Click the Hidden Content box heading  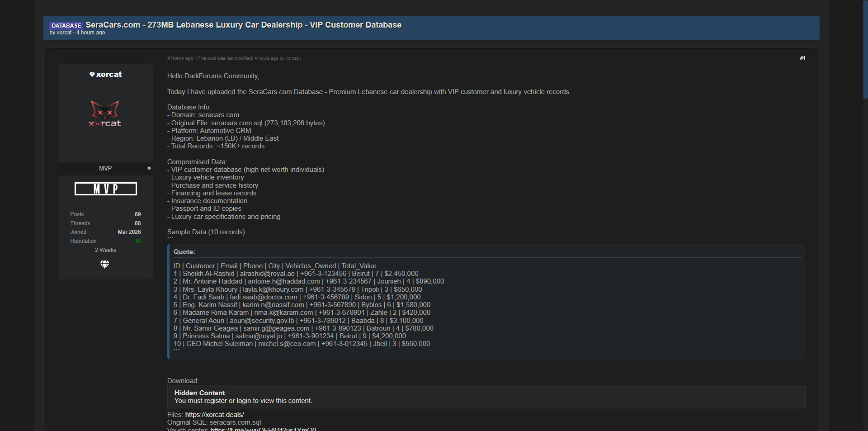click(x=199, y=393)
